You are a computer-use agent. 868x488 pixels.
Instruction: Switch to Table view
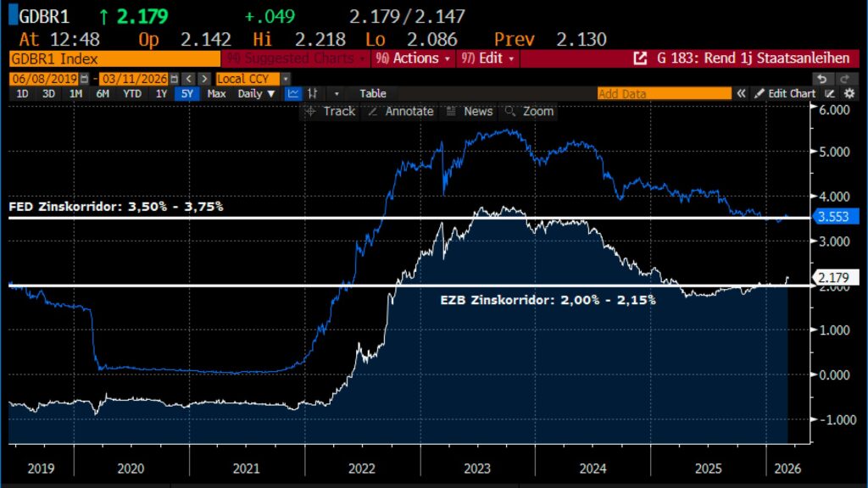(x=373, y=94)
